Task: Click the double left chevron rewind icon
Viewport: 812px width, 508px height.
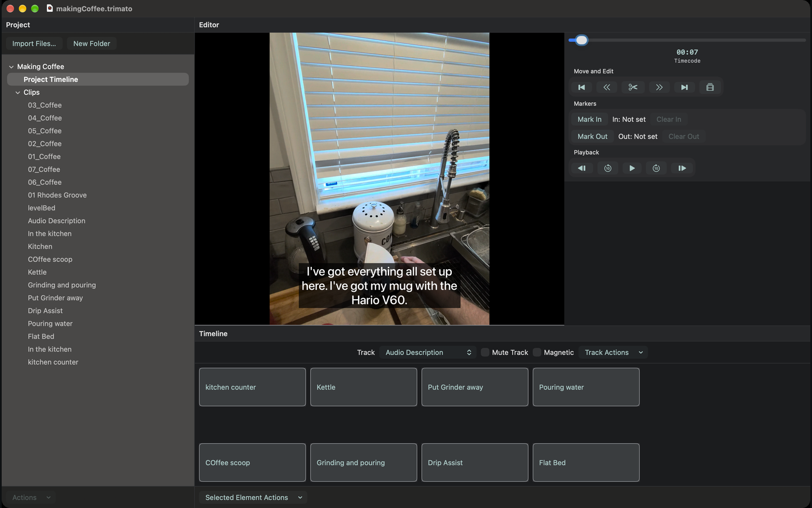Action: click(x=607, y=87)
